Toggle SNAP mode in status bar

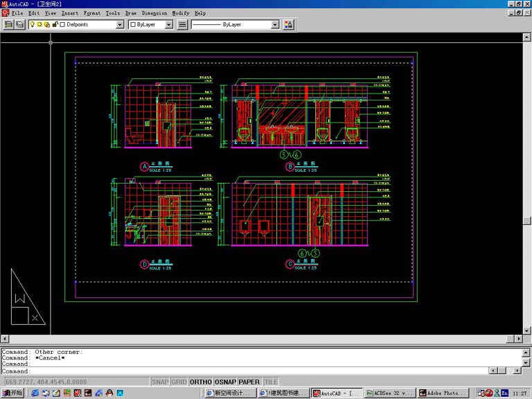click(160, 382)
